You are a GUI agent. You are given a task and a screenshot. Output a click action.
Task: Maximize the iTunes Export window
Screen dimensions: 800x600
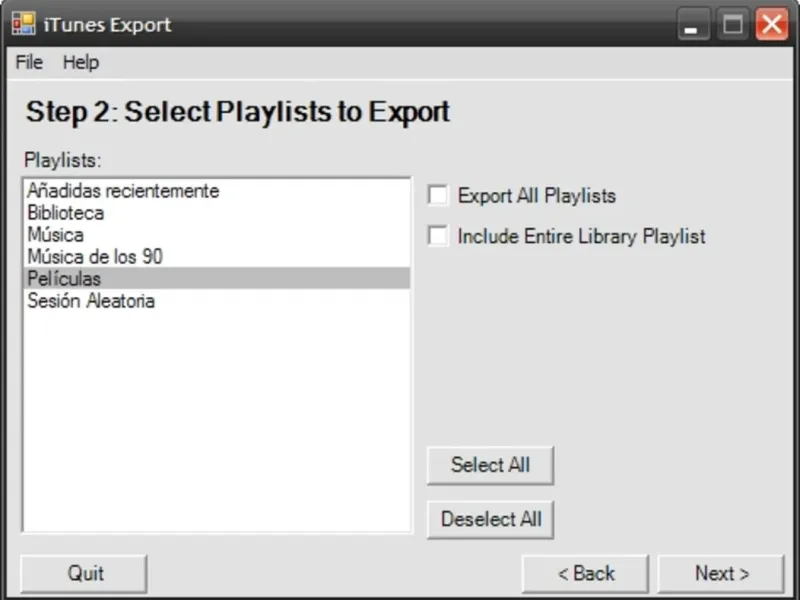click(733, 24)
